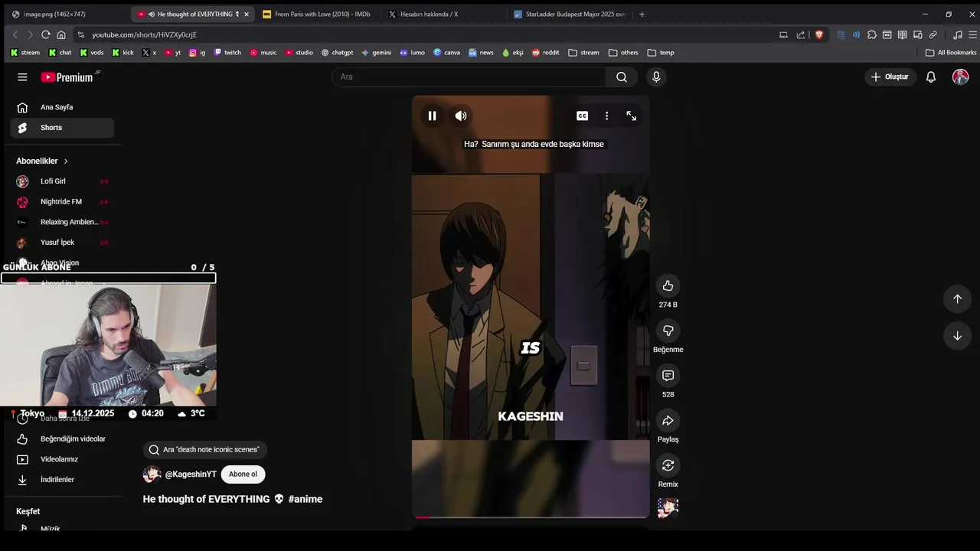980x551 pixels.
Task: Remix this Short
Action: (x=668, y=465)
